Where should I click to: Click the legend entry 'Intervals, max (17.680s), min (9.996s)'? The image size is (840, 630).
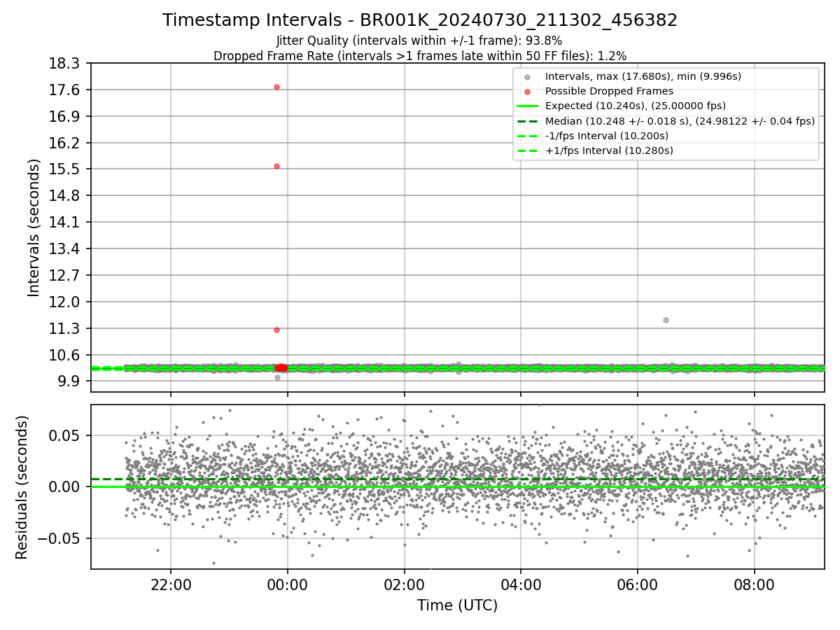643,76
